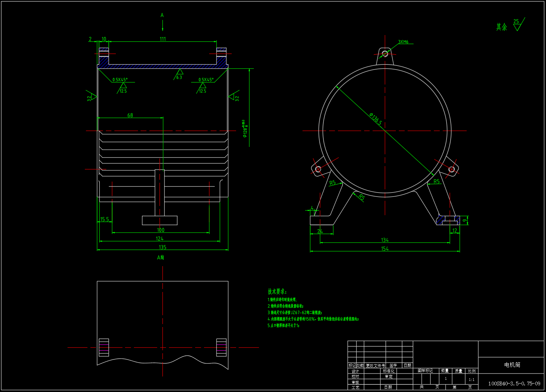Click the Ø136.5 diameter dimension text
The height and width of the screenshot is (392, 546).
376,119
